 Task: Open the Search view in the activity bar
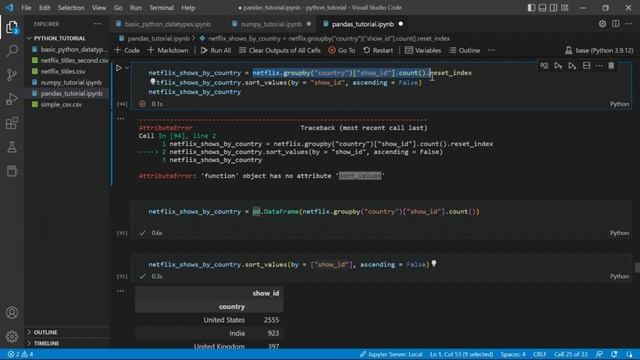pyautogui.click(x=12, y=51)
